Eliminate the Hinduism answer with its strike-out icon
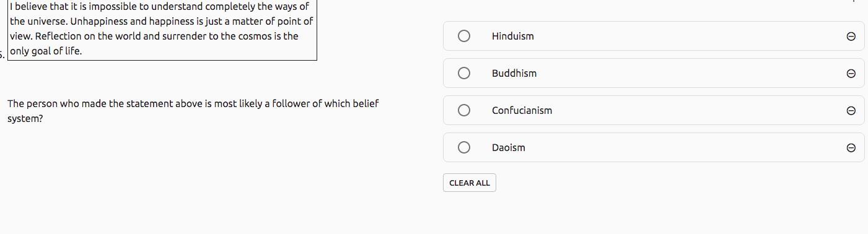The height and width of the screenshot is (234, 868). [x=851, y=37]
